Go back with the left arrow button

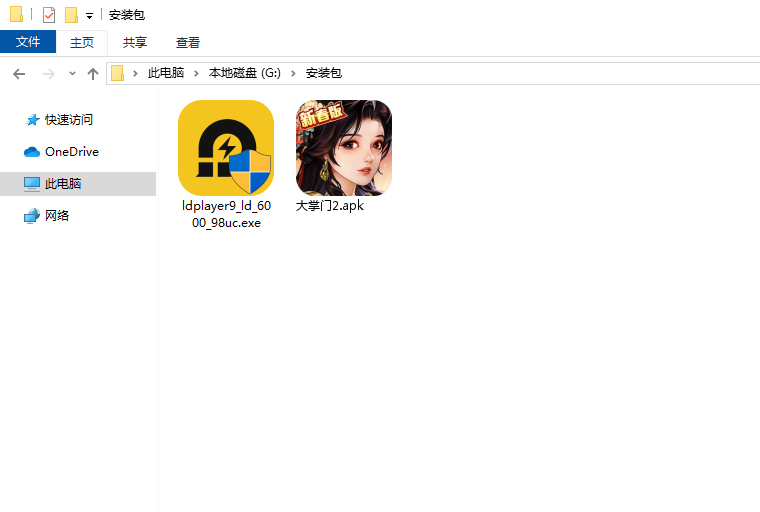click(x=19, y=74)
